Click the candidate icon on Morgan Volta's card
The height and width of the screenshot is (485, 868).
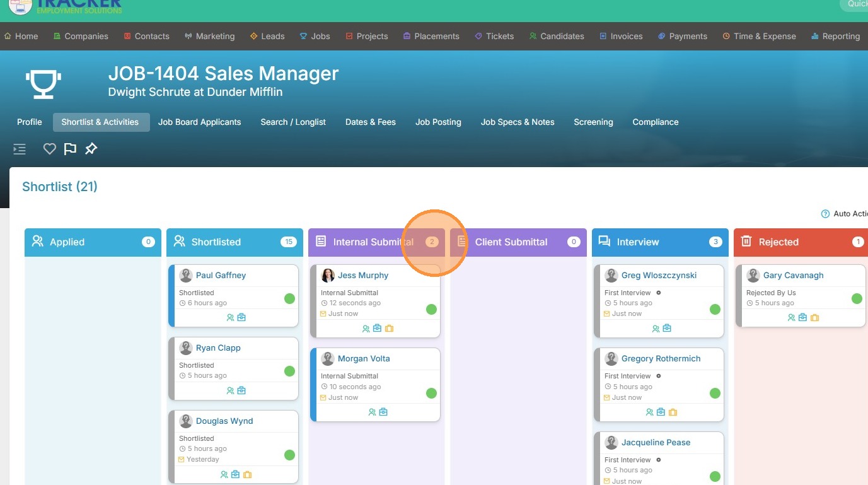pyautogui.click(x=373, y=412)
